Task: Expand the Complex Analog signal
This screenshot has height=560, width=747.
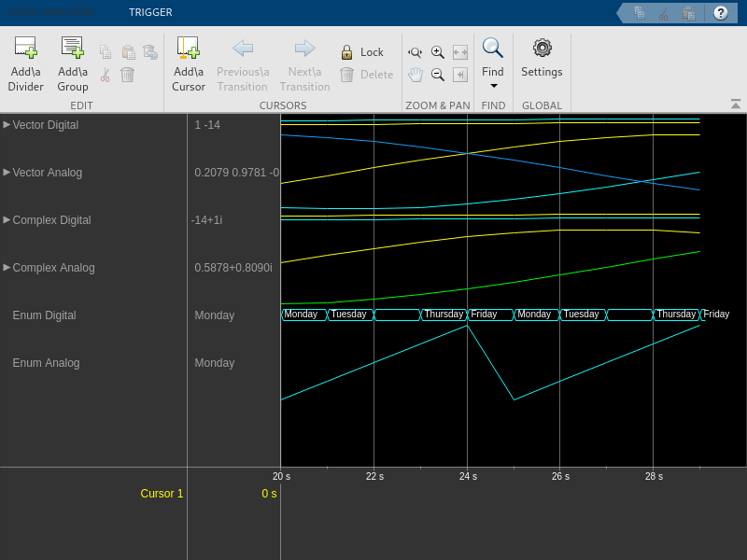Action: click(x=7, y=267)
